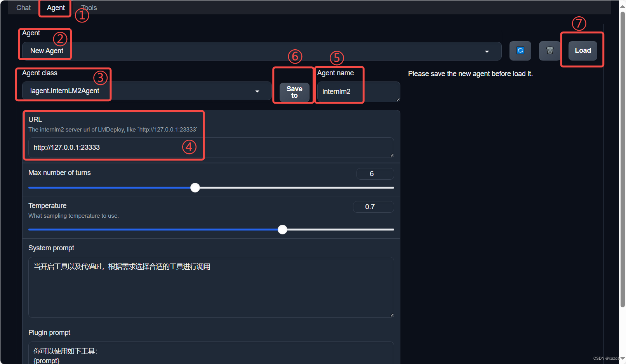Image resolution: width=626 pixels, height=364 pixels.
Task: Click the Temperature slider handle
Action: (x=282, y=229)
